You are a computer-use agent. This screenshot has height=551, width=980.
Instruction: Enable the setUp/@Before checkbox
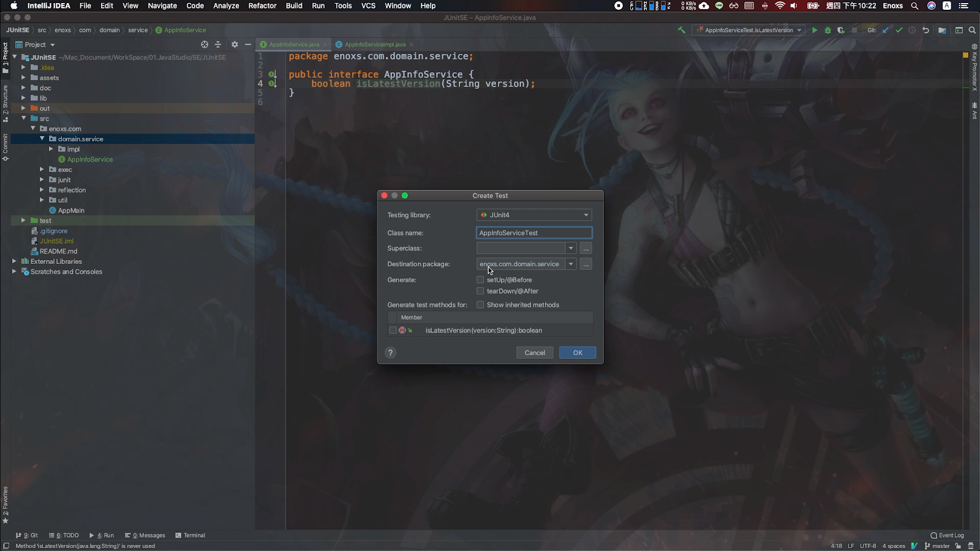pyautogui.click(x=480, y=280)
